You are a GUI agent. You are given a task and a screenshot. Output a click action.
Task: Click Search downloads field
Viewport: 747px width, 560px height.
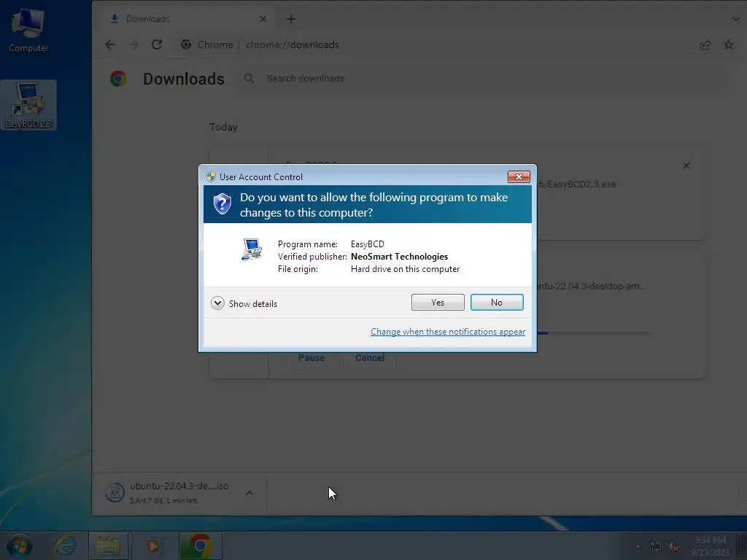pos(481,79)
